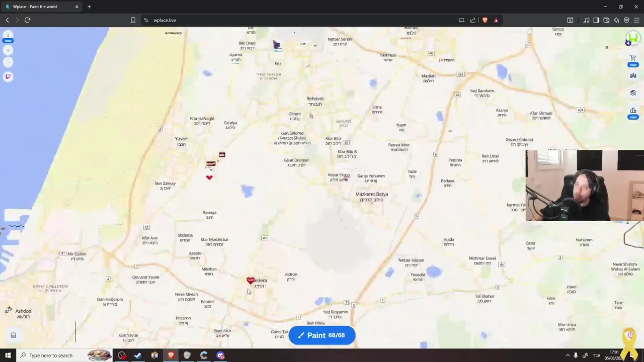Image resolution: width=644 pixels, height=362 pixels.
Task: Open the Twitch icon button
Action: coord(8,76)
